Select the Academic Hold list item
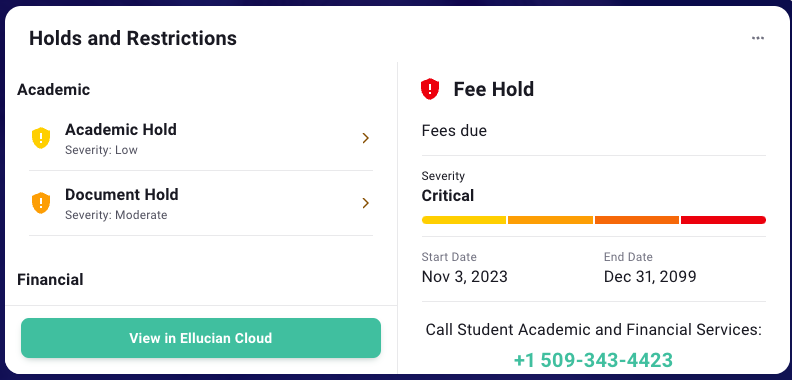 pos(201,138)
